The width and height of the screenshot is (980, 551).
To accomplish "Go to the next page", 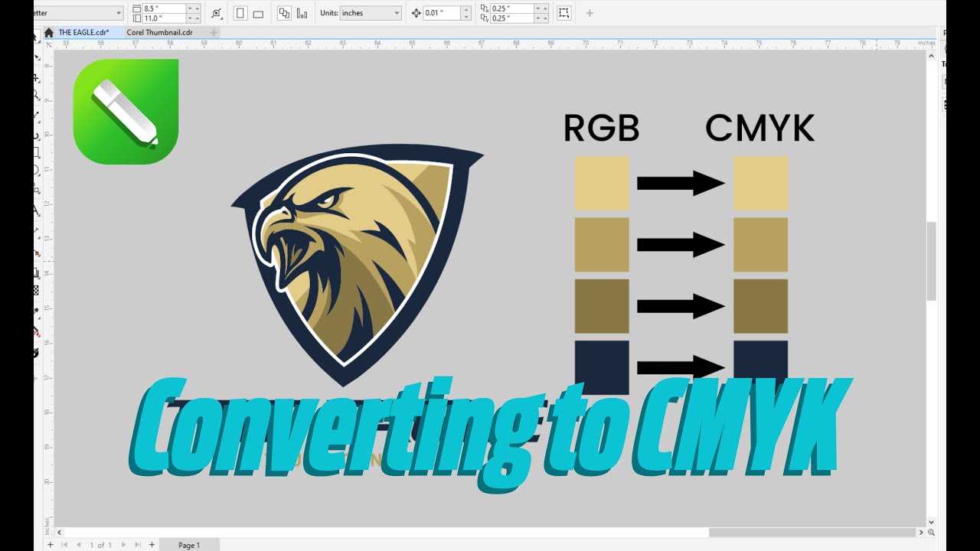I will coord(124,545).
